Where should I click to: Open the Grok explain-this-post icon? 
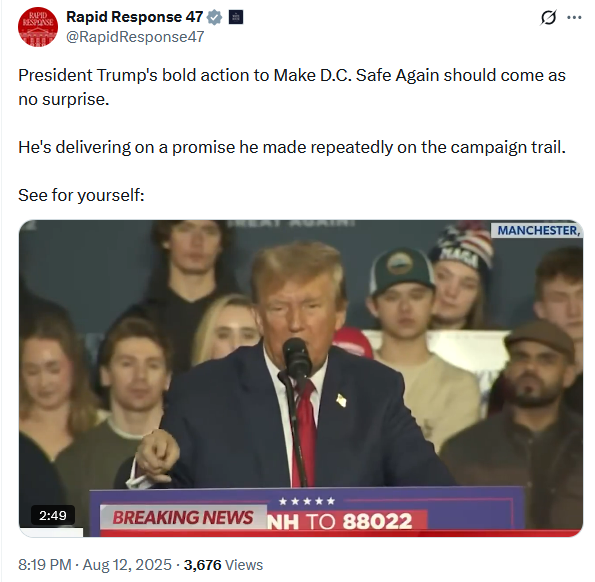[x=548, y=17]
